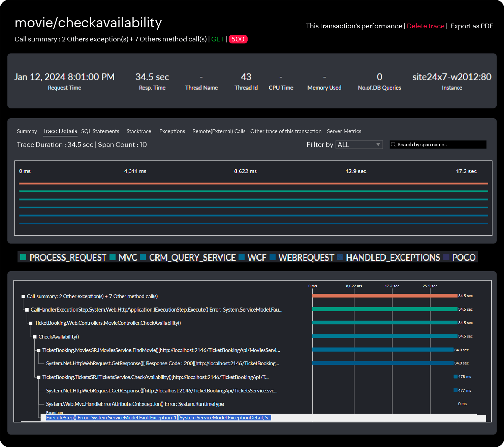Collapse the CallHandlerExecutionStep node
The image size is (504, 447).
coord(27,310)
